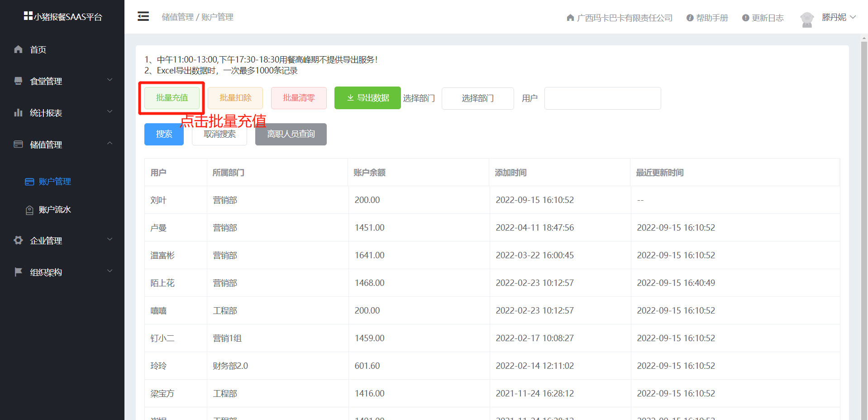Click the 统计报表 bar chart icon

(x=18, y=112)
